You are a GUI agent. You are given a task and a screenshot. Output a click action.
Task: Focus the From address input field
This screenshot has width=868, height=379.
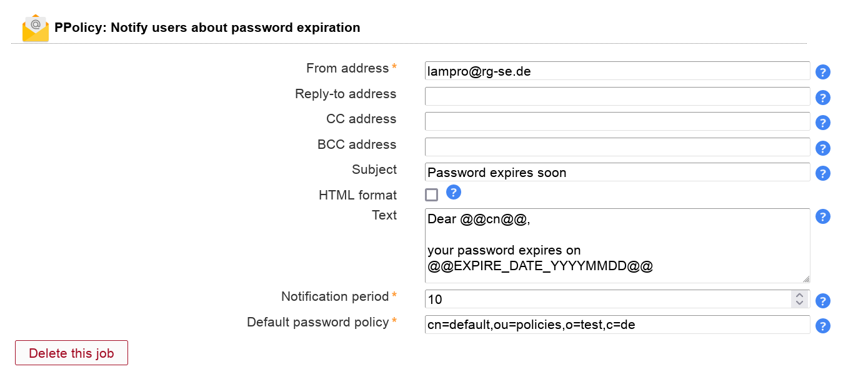pyautogui.click(x=617, y=71)
